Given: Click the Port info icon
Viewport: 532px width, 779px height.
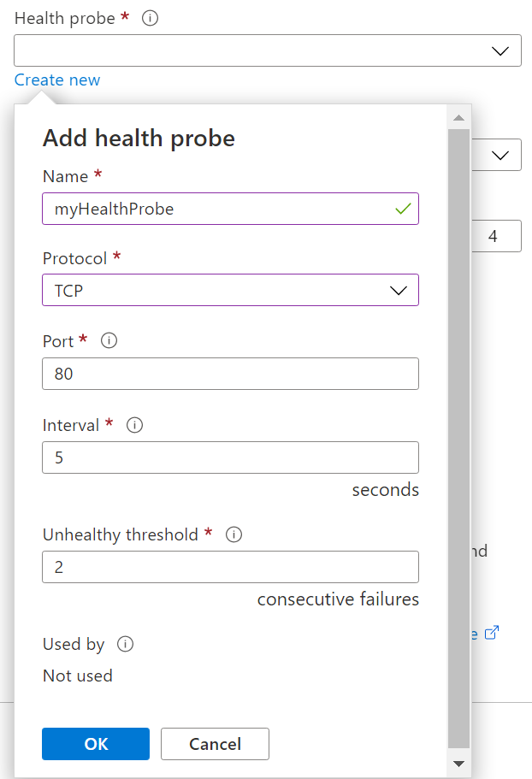Looking at the screenshot, I should (109, 340).
